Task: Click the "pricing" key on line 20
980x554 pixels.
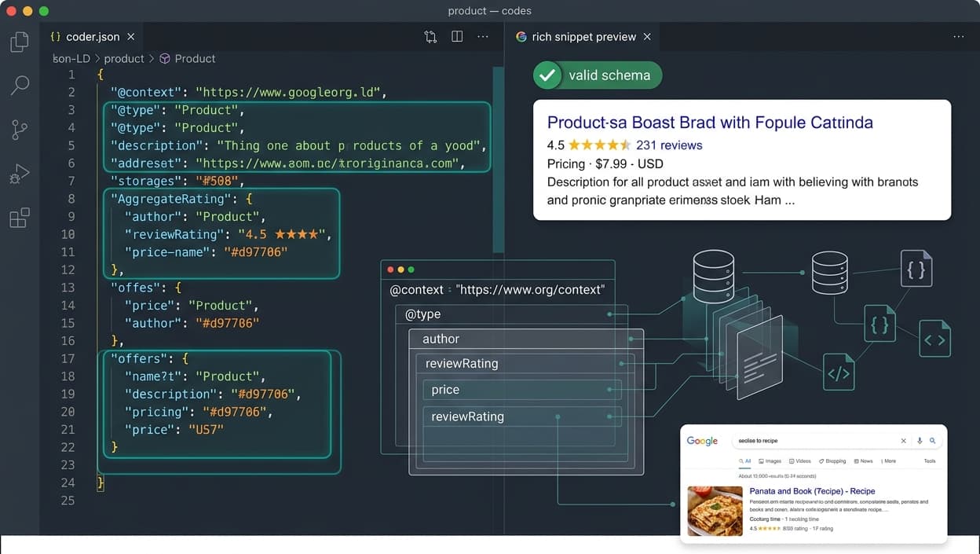Action: click(x=157, y=412)
